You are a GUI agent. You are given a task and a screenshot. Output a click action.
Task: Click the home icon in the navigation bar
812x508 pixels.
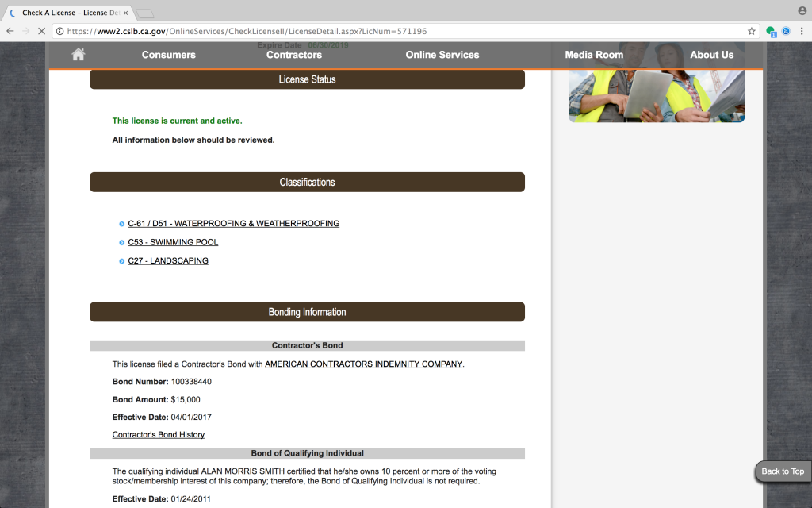pos(78,54)
